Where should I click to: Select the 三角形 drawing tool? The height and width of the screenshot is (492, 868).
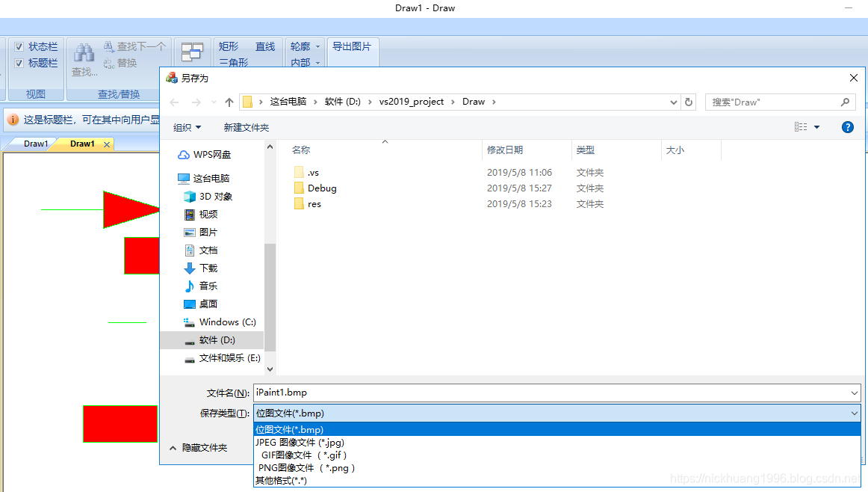(x=234, y=63)
